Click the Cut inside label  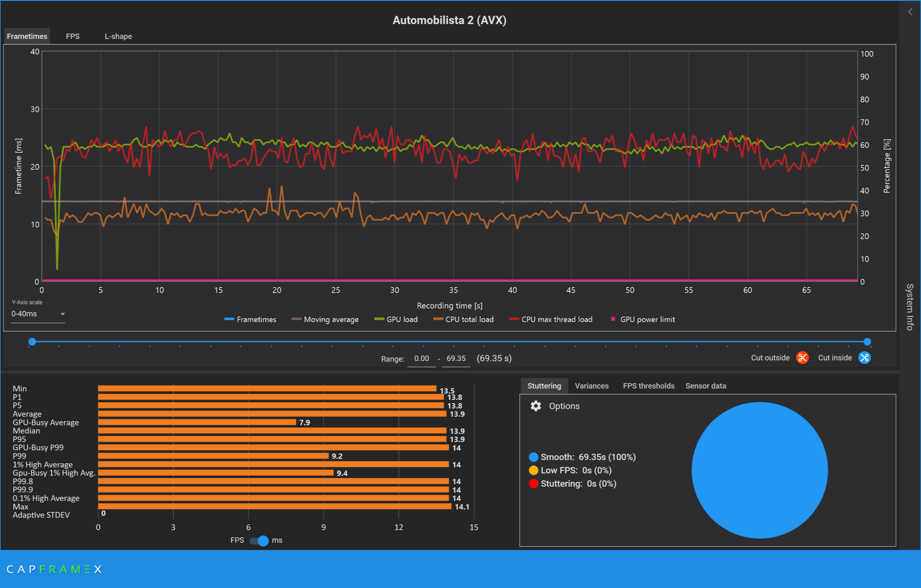tap(835, 358)
